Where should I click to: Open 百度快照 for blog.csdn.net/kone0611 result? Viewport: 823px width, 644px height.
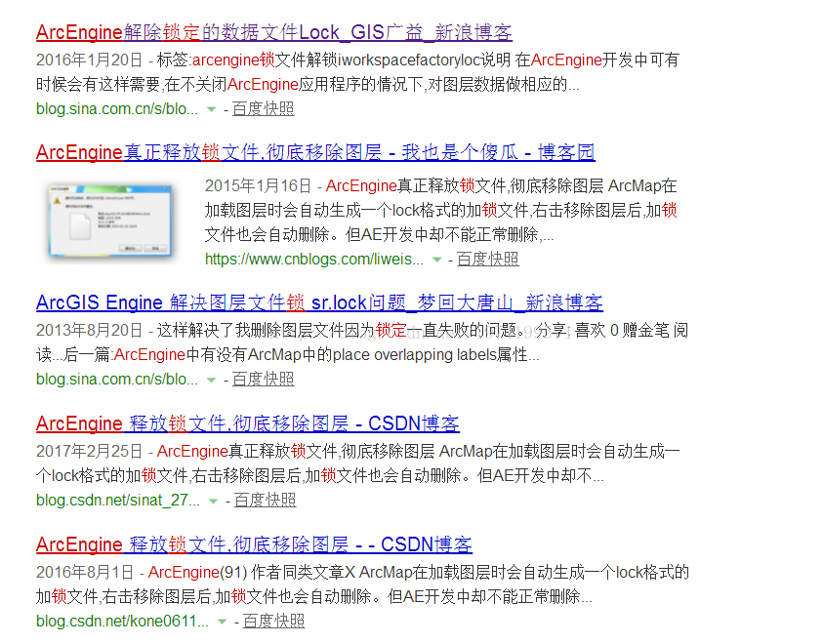(274, 621)
